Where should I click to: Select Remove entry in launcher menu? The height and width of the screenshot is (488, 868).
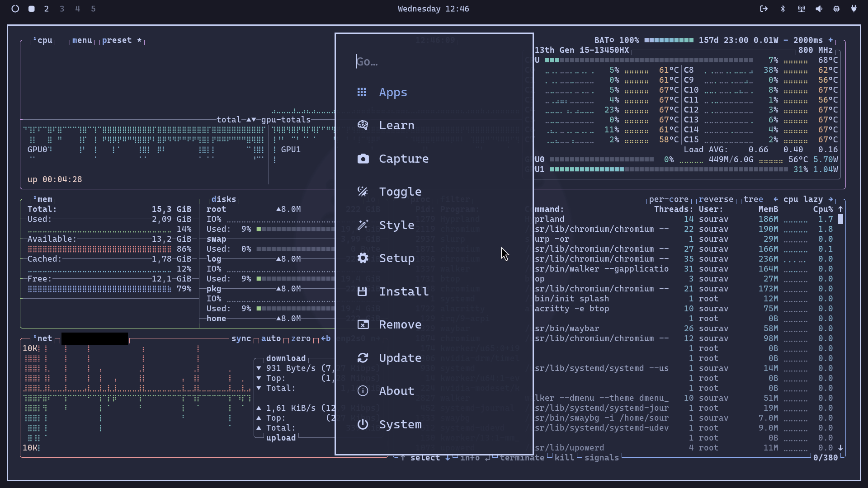pyautogui.click(x=400, y=324)
